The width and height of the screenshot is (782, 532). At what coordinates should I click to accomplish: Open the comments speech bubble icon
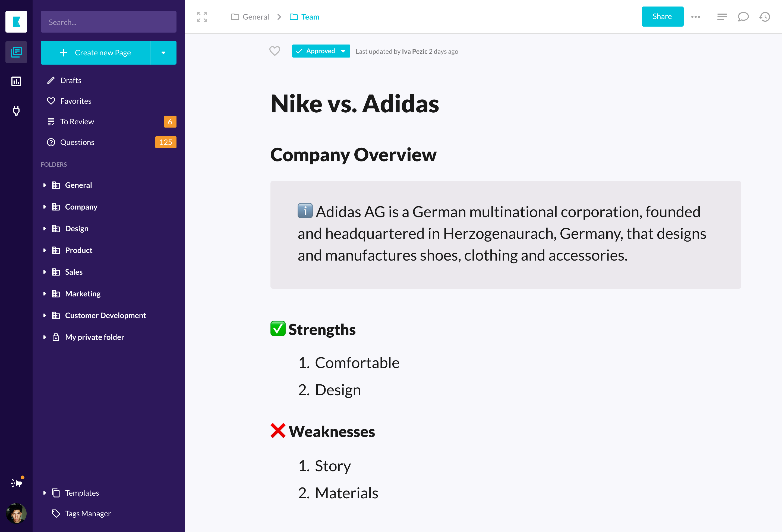(x=743, y=17)
